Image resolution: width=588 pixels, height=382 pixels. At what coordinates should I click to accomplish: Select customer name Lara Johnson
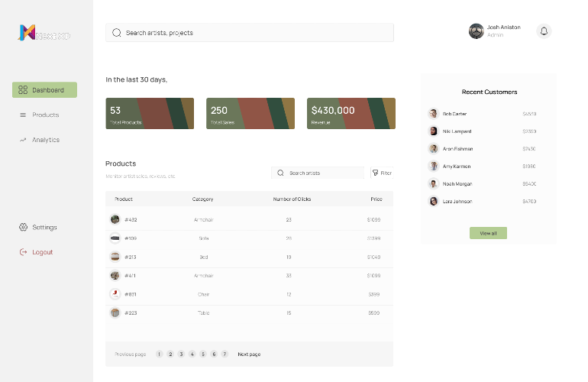pos(457,202)
